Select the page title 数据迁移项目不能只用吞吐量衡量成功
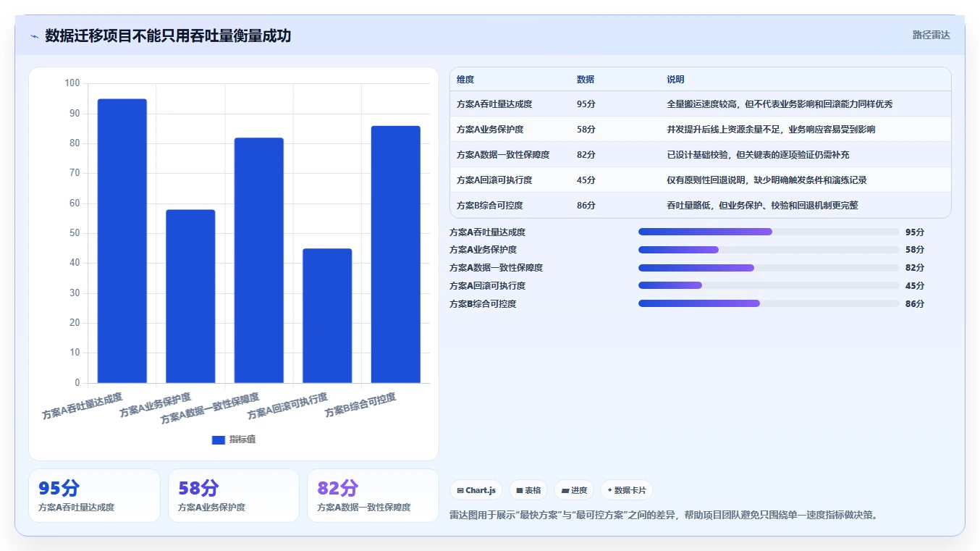Screen dimensions: 980x551 click(x=168, y=35)
